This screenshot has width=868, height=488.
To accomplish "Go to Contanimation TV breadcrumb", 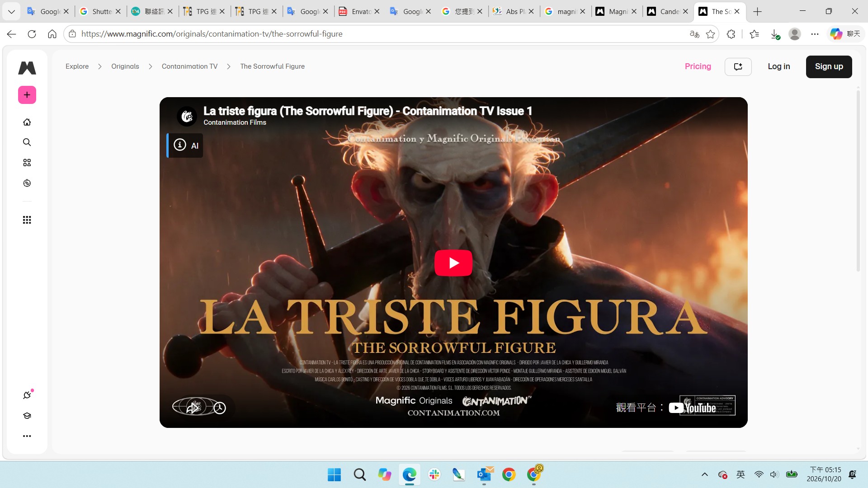I will [189, 66].
